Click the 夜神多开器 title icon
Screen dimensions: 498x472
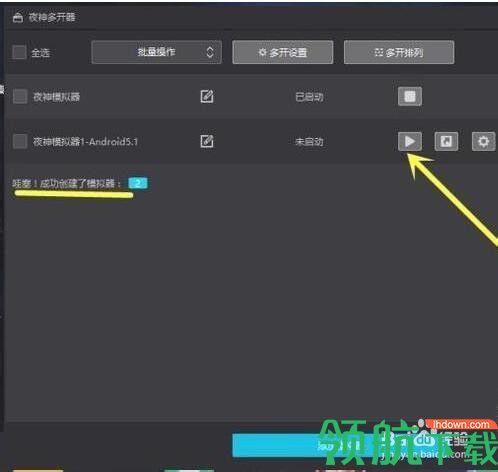[18, 18]
